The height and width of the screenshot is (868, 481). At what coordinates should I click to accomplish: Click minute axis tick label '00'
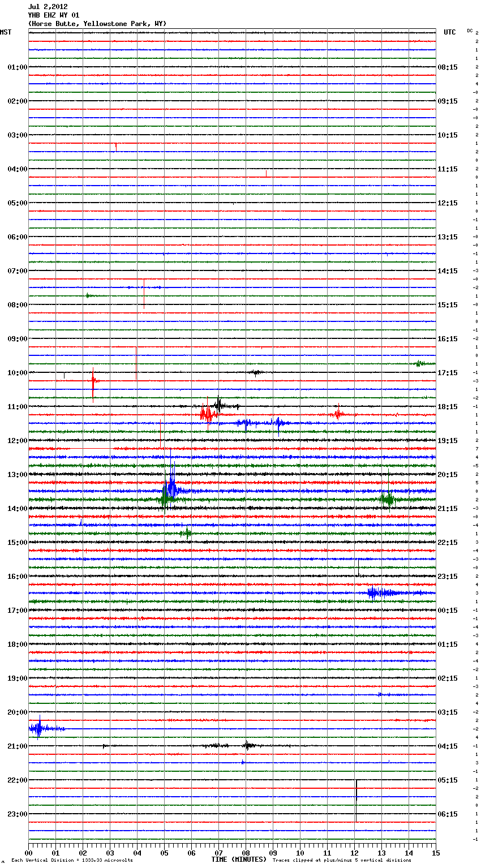click(28, 853)
